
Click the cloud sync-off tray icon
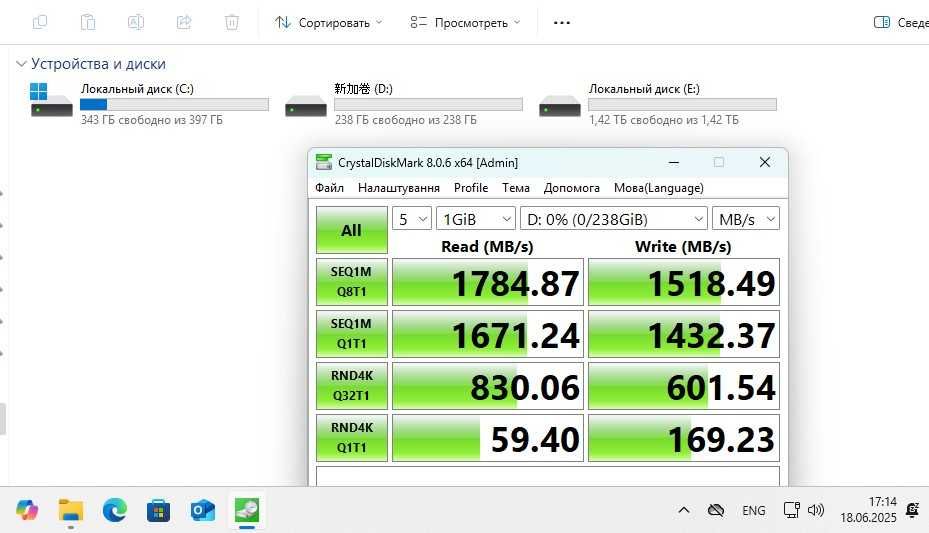716,510
